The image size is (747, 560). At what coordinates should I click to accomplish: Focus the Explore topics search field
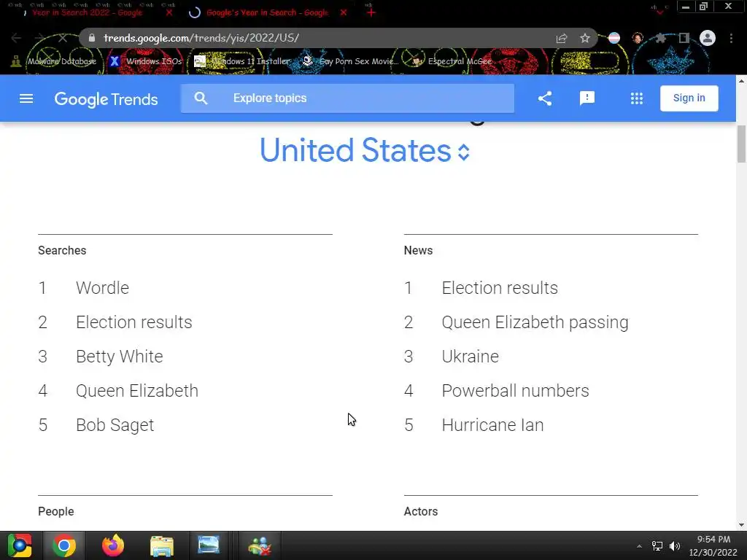pos(347,98)
